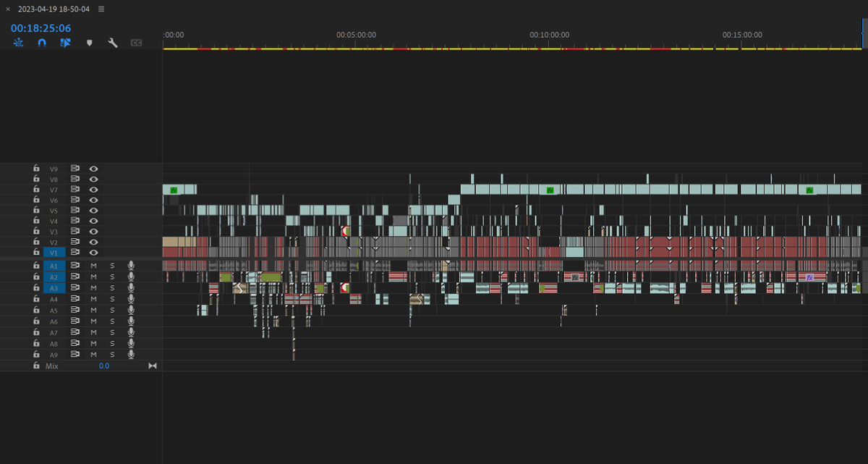The height and width of the screenshot is (464, 868).
Task: Hide track V6 using eye icon
Action: pos(93,200)
